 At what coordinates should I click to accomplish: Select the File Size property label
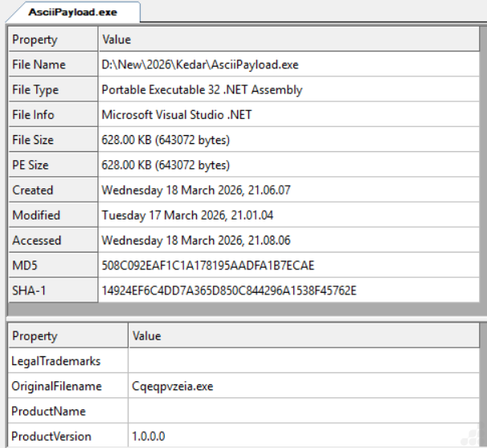click(x=33, y=140)
